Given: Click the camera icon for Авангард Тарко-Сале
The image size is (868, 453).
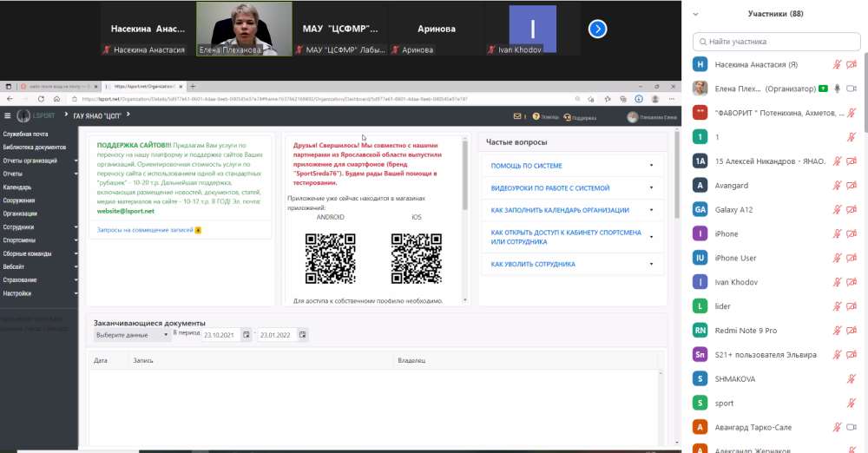Looking at the screenshot, I should (852, 427).
